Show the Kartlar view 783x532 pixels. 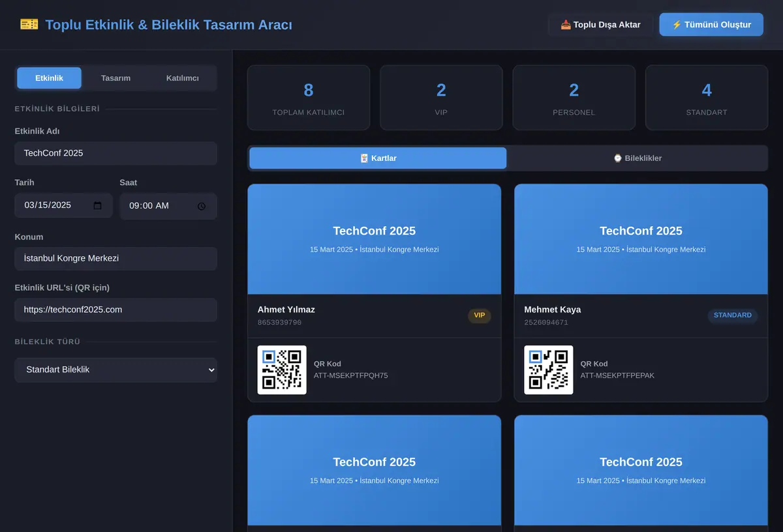[378, 158]
